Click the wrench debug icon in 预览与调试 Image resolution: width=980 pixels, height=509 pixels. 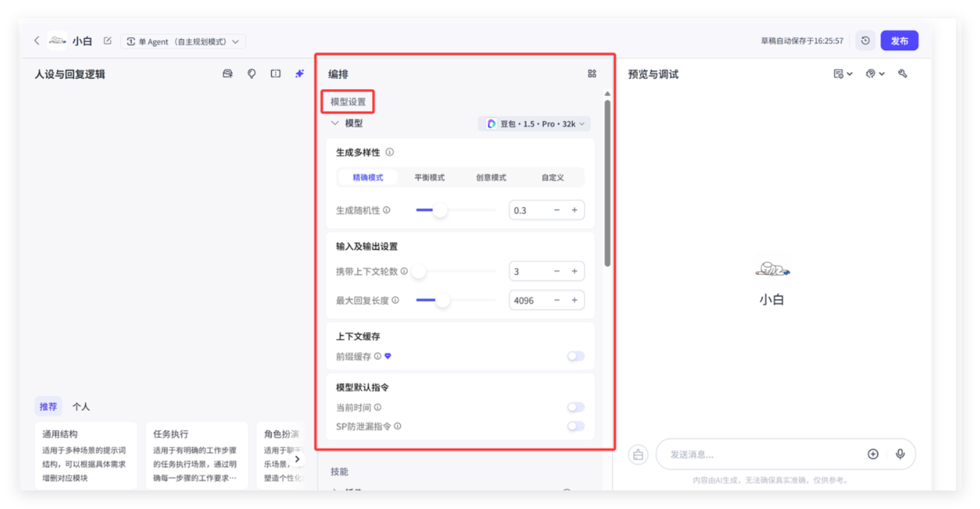[x=902, y=74]
